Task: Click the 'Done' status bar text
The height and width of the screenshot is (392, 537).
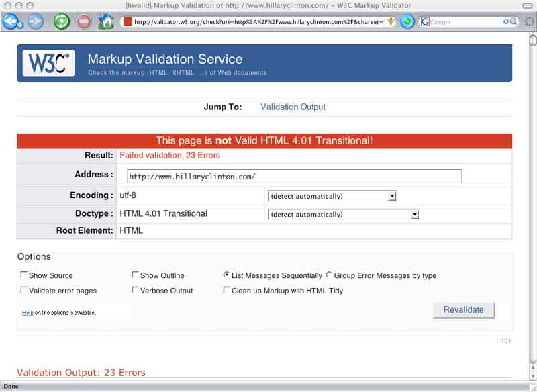Action: click(x=11, y=386)
